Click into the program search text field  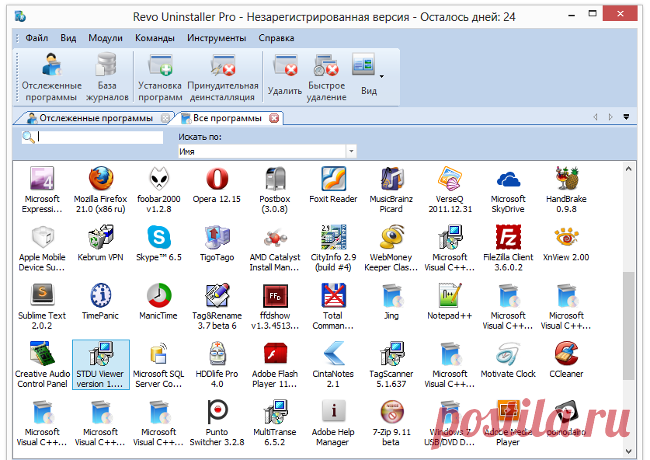(100, 138)
